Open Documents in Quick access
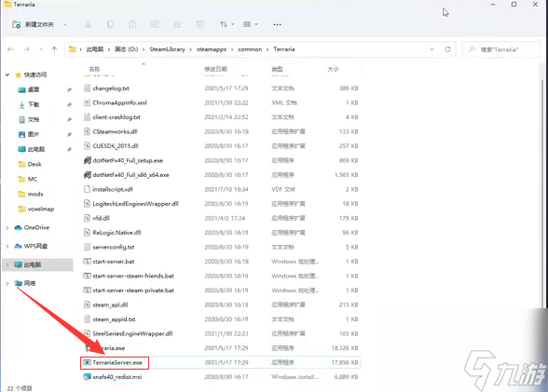Image resolution: width=548 pixels, height=392 pixels. click(34, 120)
